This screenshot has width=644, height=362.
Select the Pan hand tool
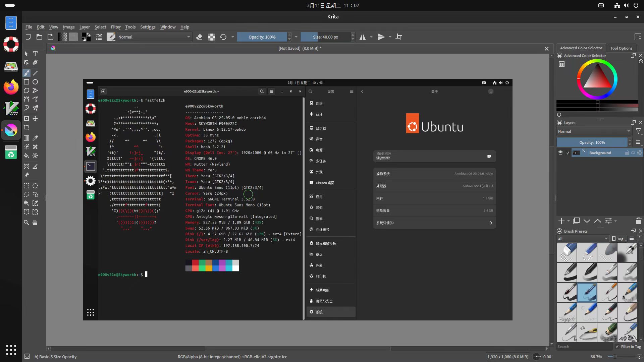pyautogui.click(x=35, y=223)
